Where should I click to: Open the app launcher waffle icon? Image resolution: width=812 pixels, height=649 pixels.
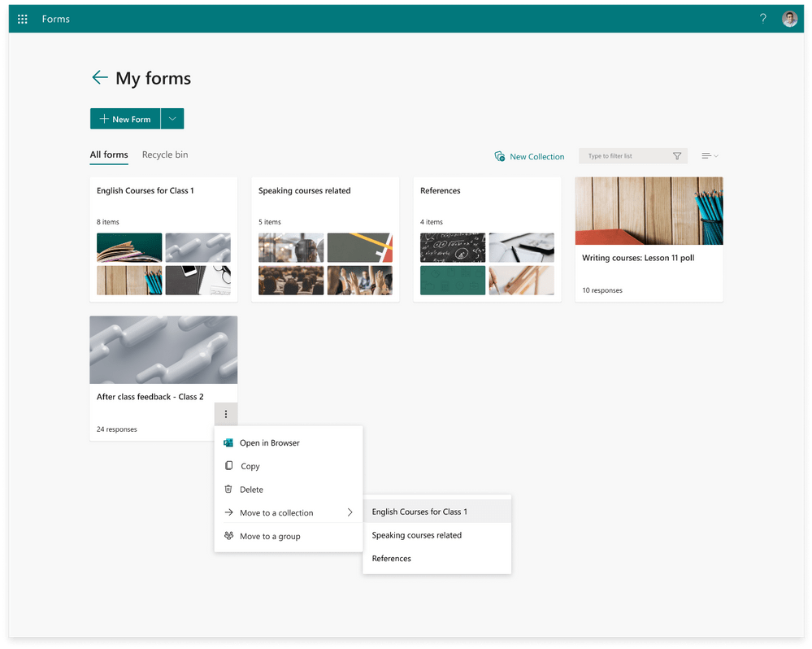[23, 18]
